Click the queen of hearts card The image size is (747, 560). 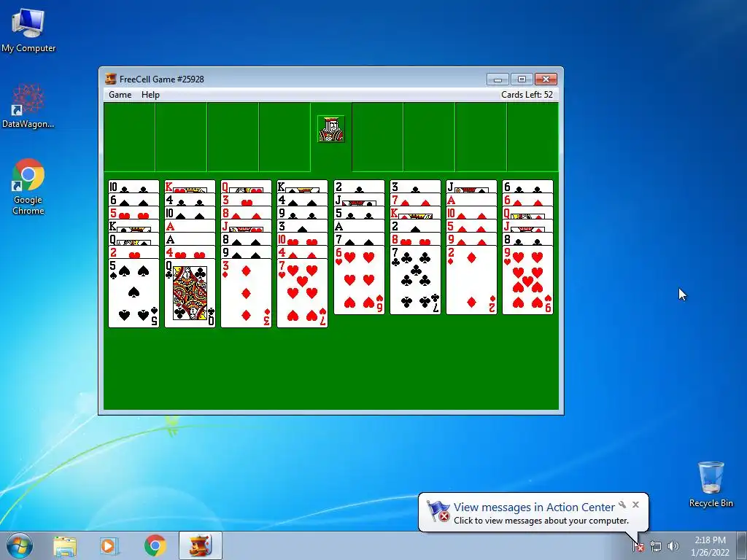[x=246, y=186]
